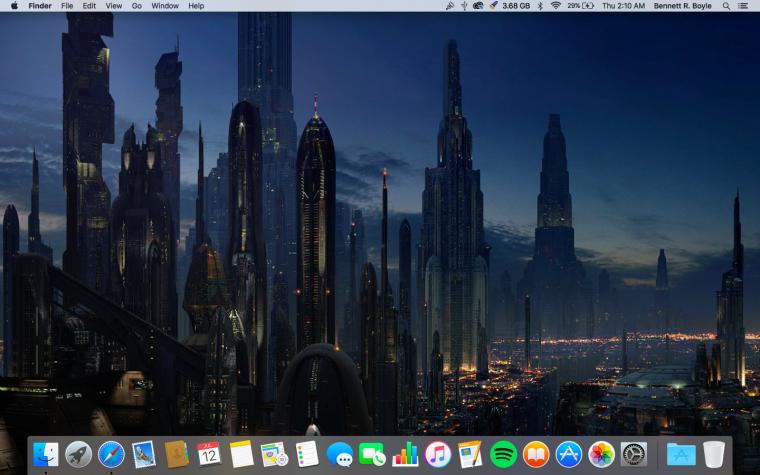Open the Finder application menu
760x475 pixels.
[40, 6]
